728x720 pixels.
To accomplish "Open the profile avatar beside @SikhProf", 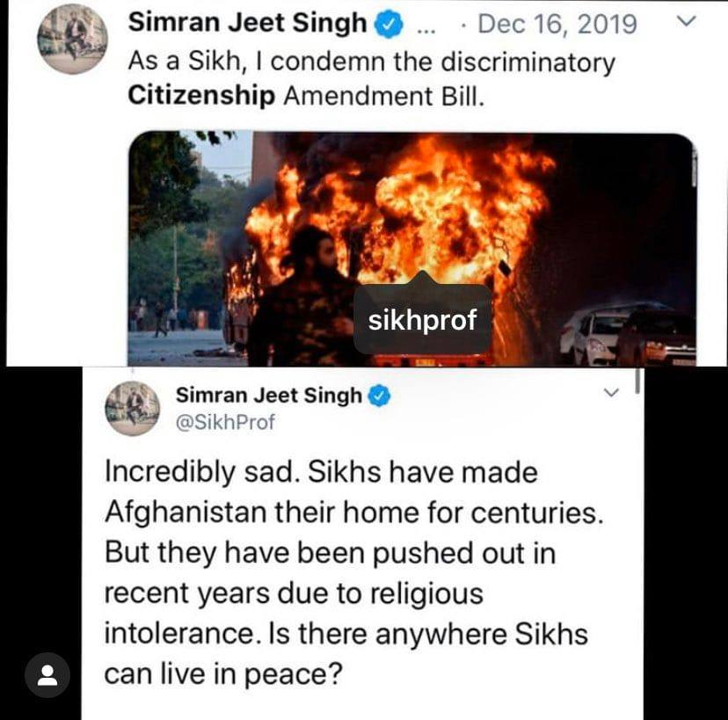I will click(x=133, y=409).
